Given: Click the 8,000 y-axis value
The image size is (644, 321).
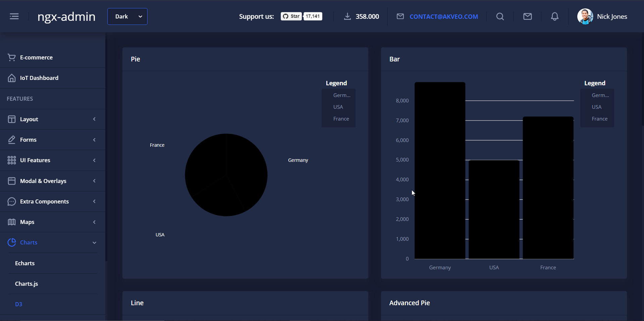Looking at the screenshot, I should (x=402, y=101).
